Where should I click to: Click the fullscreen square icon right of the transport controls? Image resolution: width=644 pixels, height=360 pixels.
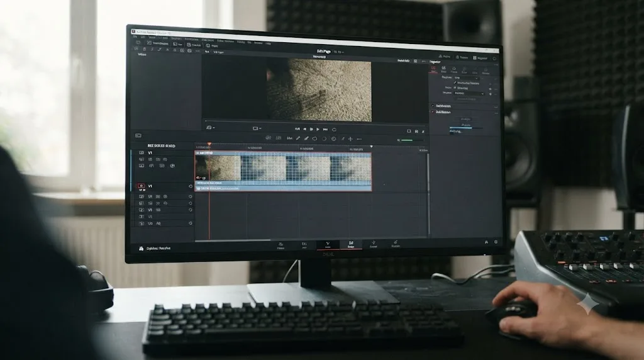tap(409, 131)
